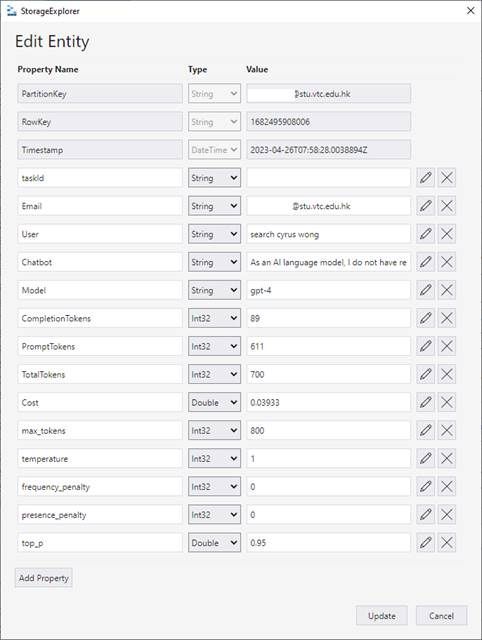Open the PromptTokens type dropdown

point(214,346)
